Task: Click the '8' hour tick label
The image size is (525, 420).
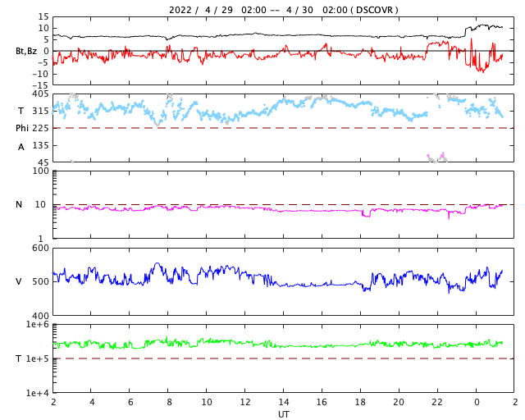Action: (x=169, y=402)
